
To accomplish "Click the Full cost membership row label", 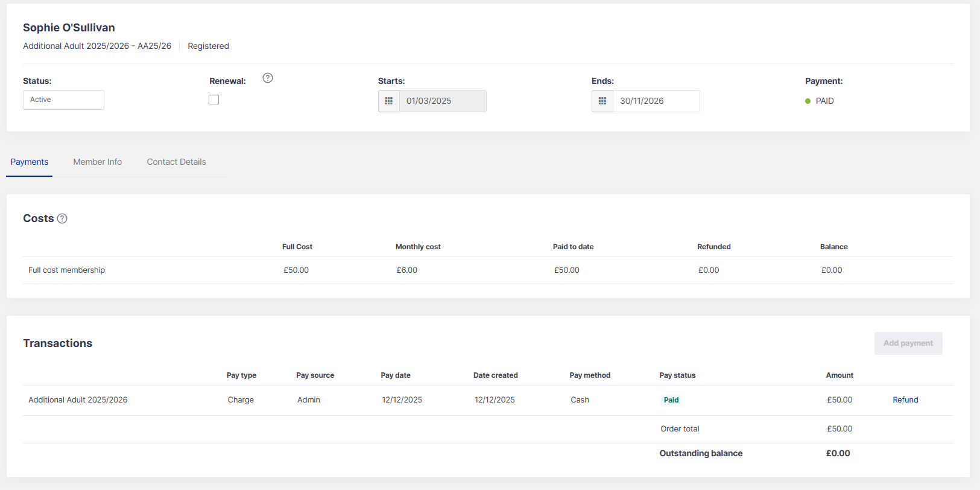I will (66, 270).
